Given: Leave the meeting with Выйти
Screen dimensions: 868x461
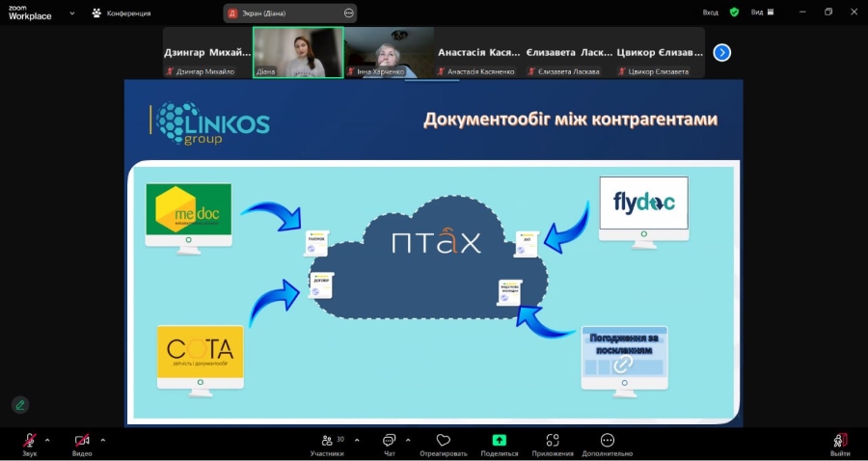Looking at the screenshot, I should (x=840, y=445).
